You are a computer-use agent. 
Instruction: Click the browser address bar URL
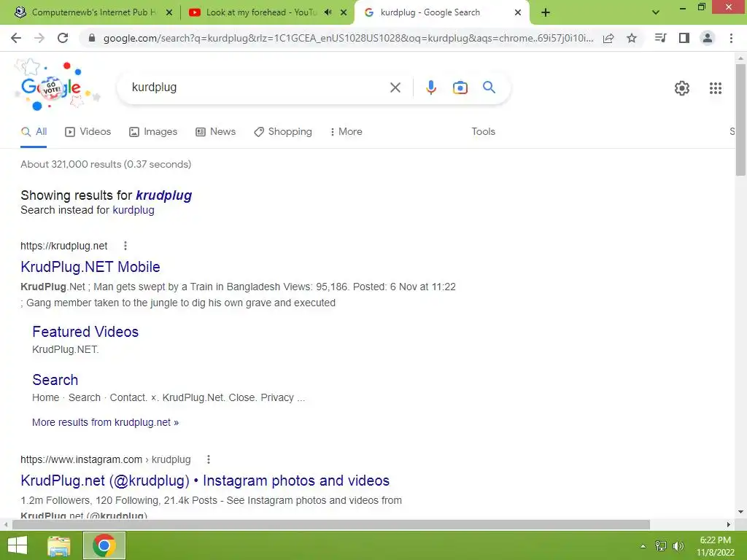pos(348,38)
